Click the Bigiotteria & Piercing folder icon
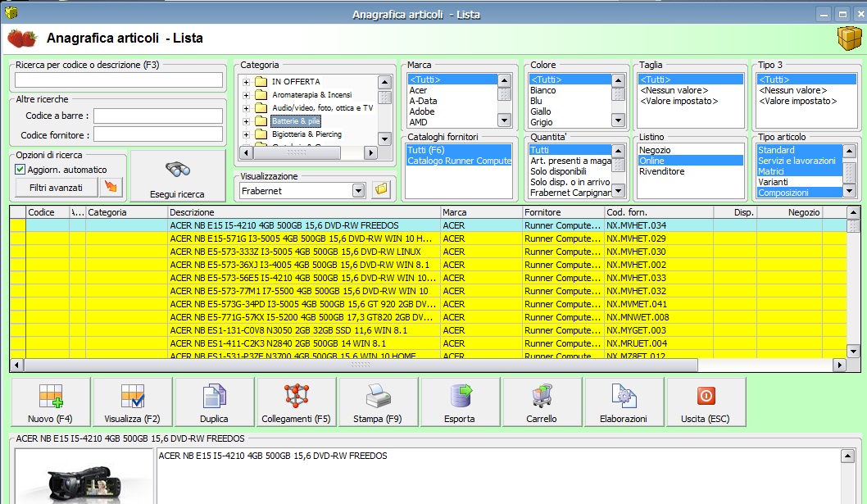This screenshot has height=504, width=867. click(x=261, y=134)
